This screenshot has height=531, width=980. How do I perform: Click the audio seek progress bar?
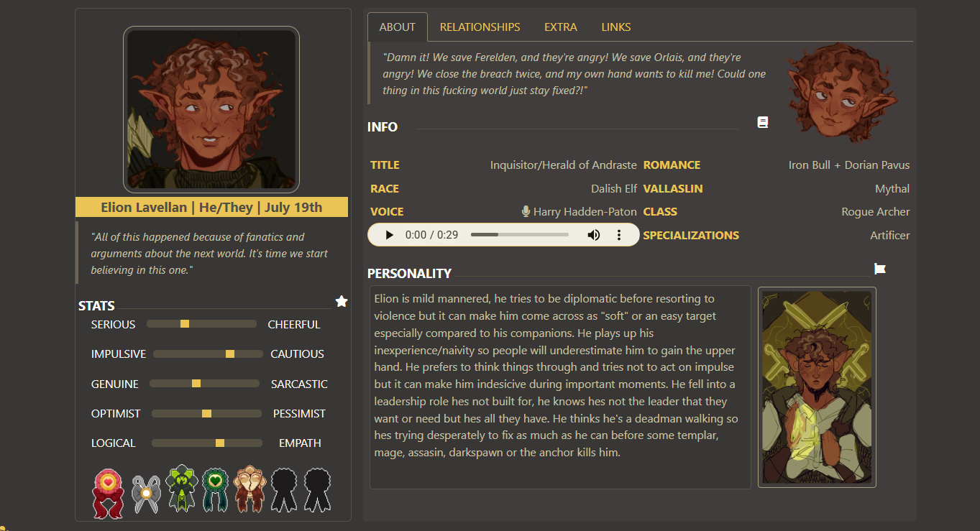(519, 235)
